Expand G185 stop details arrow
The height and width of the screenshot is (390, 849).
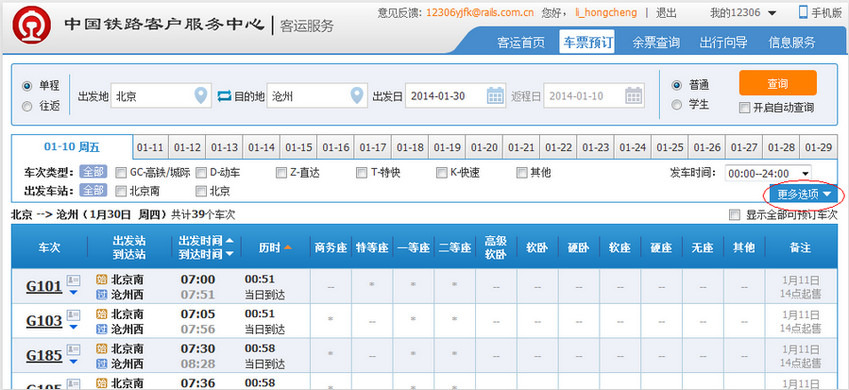pos(73,361)
